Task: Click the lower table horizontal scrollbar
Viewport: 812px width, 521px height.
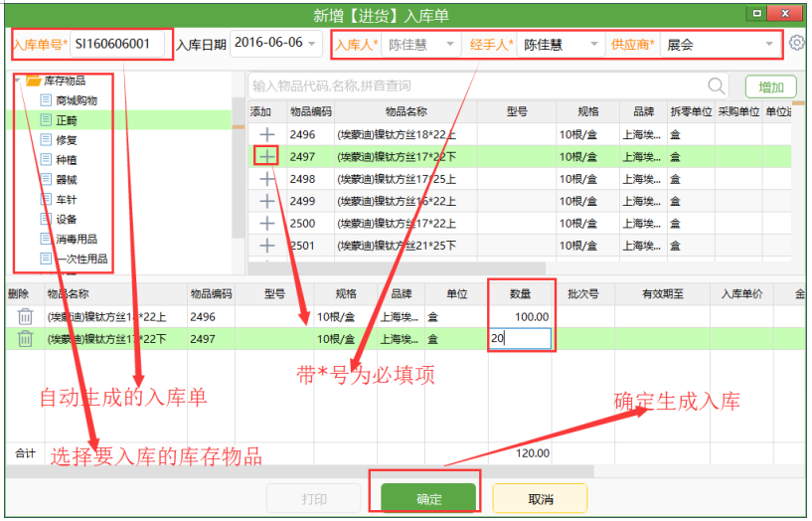Action: click(x=299, y=470)
